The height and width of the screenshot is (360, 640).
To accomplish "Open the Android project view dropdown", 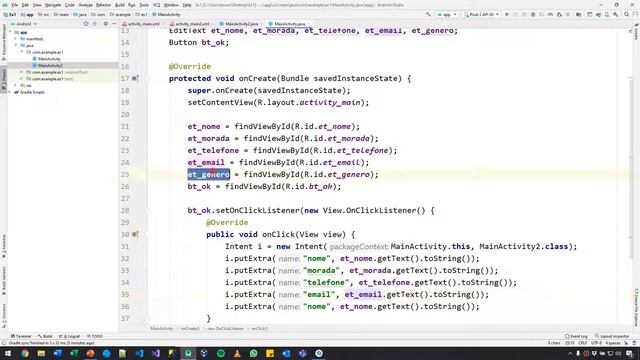I will [24, 24].
